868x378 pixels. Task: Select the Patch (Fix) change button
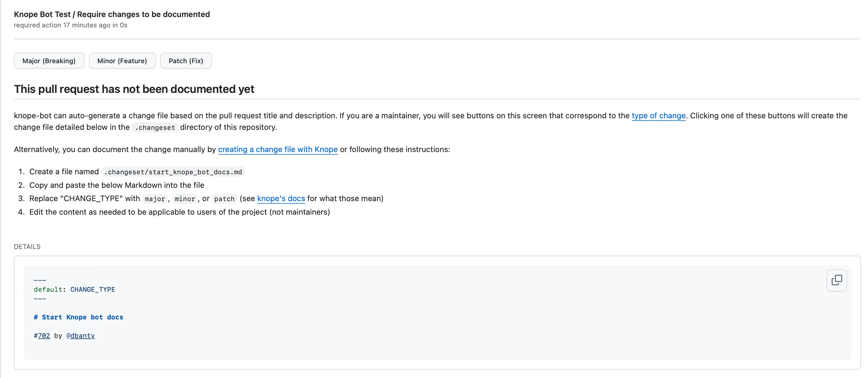(186, 61)
